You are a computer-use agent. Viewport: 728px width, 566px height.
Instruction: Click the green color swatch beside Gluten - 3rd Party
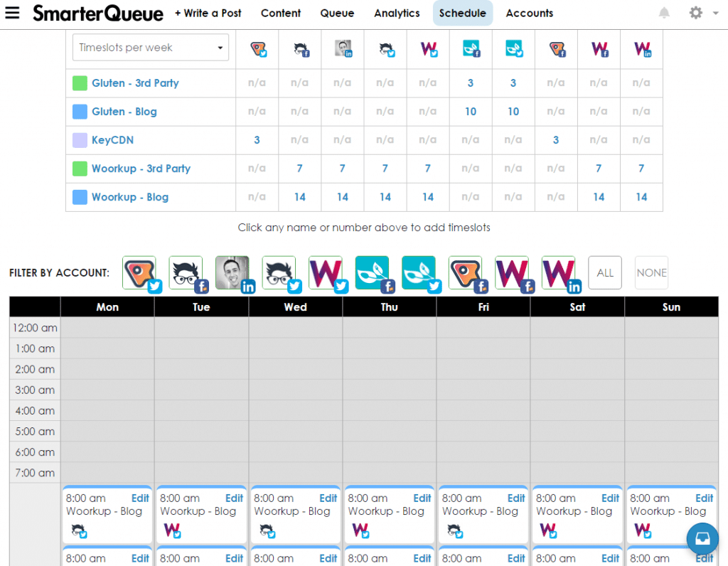click(78, 82)
